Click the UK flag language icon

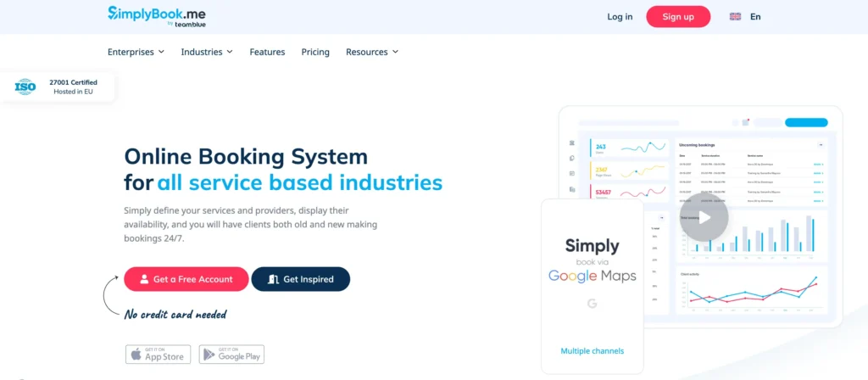735,17
